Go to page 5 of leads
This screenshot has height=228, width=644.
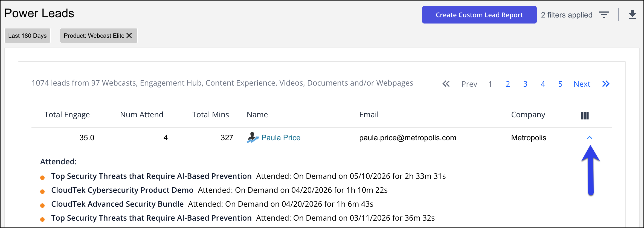point(560,84)
